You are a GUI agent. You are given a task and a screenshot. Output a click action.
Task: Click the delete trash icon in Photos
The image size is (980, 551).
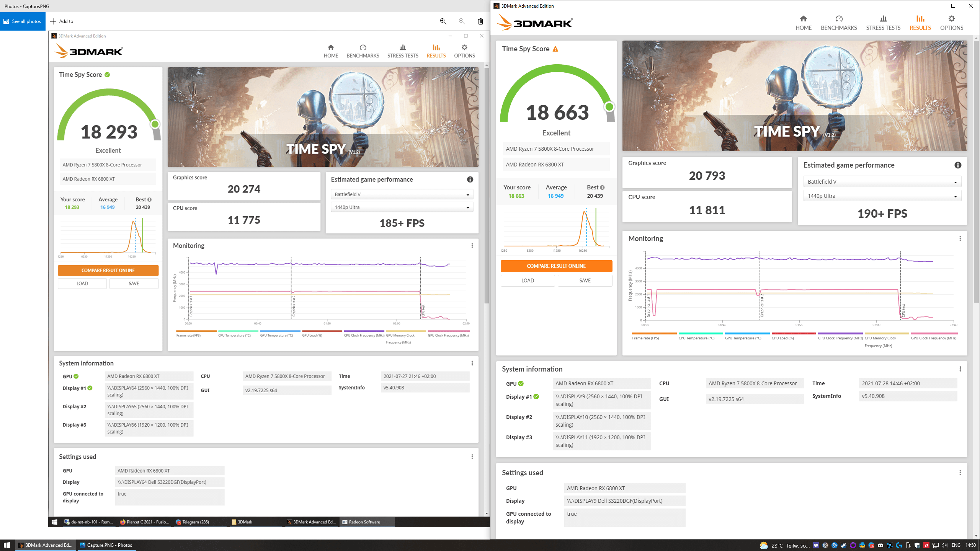pyautogui.click(x=480, y=21)
